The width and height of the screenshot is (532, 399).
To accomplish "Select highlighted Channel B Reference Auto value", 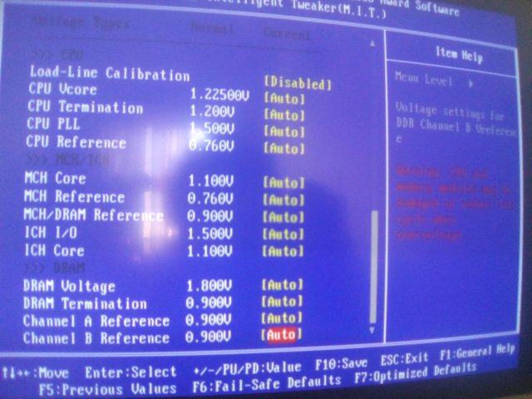I will click(281, 335).
